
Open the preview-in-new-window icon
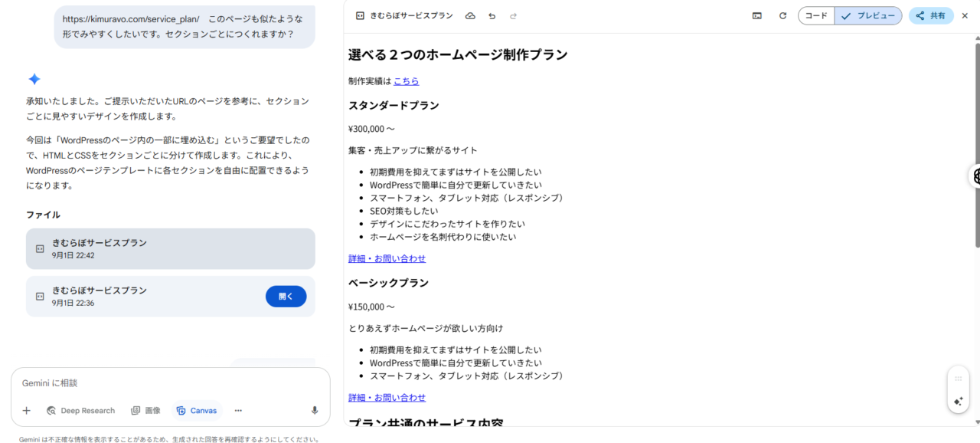point(756,15)
